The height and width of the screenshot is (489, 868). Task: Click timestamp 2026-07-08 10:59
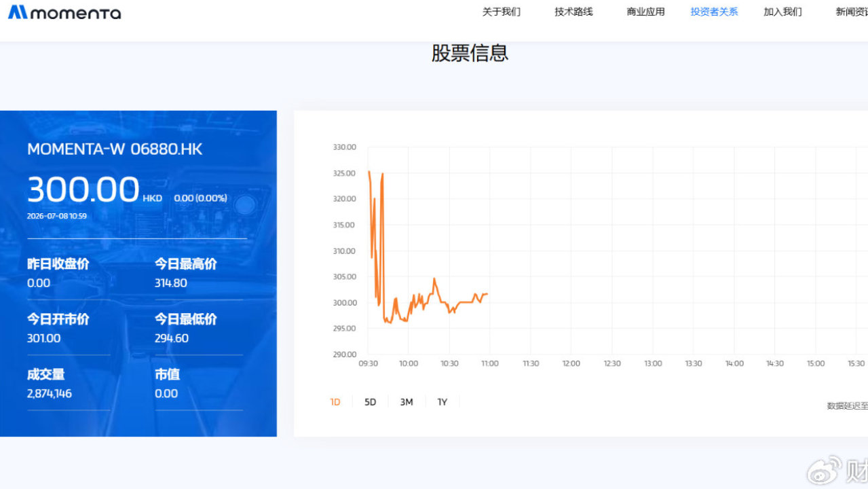(x=57, y=216)
